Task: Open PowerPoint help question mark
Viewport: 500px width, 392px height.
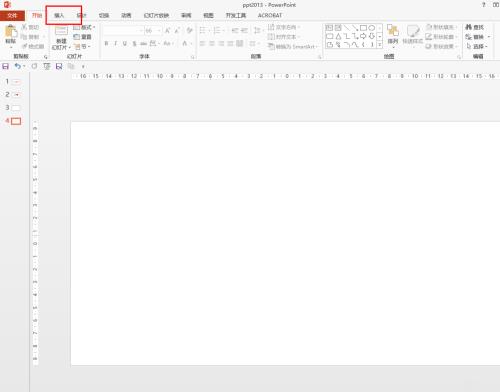Action: 484,5
